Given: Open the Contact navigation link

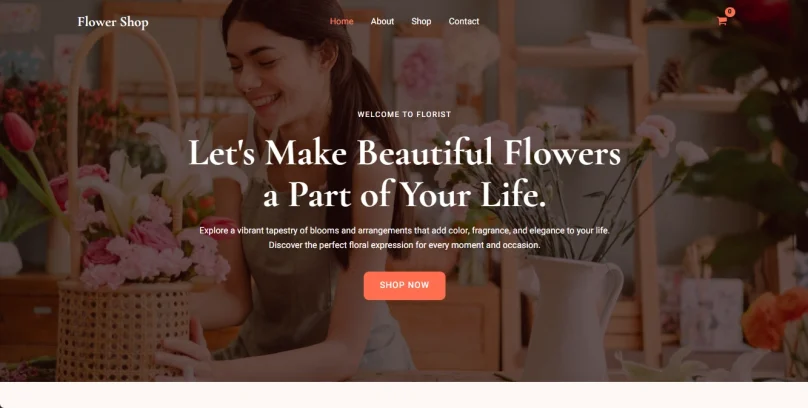Looking at the screenshot, I should (464, 21).
